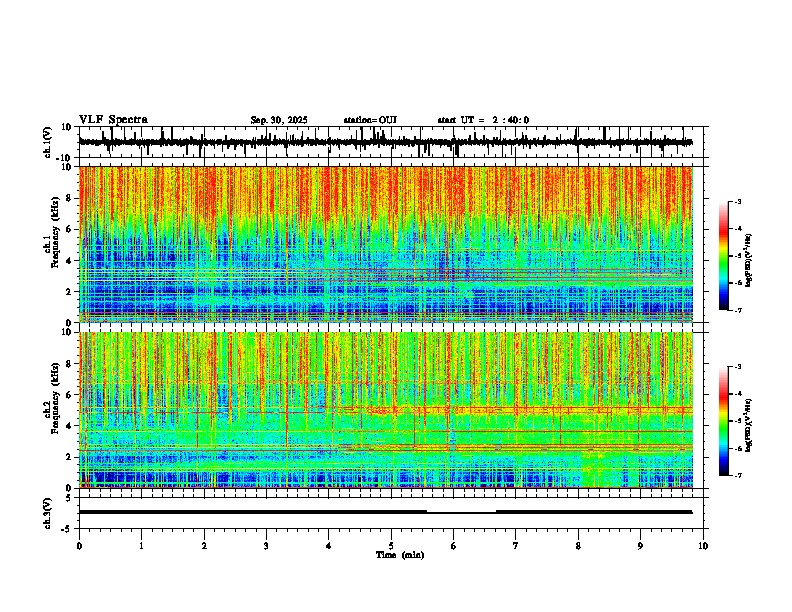The image size is (792, 612).
Task: Click the 'Time (min)' axis label
Action: click(400, 555)
